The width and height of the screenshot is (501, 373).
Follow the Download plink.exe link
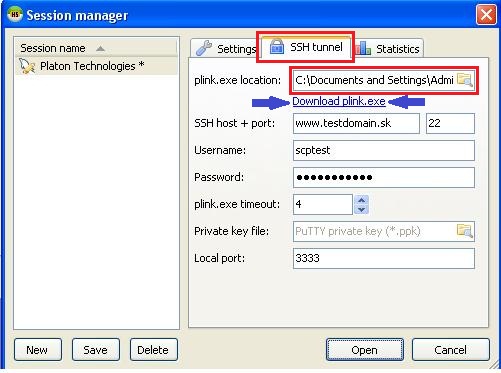(339, 101)
